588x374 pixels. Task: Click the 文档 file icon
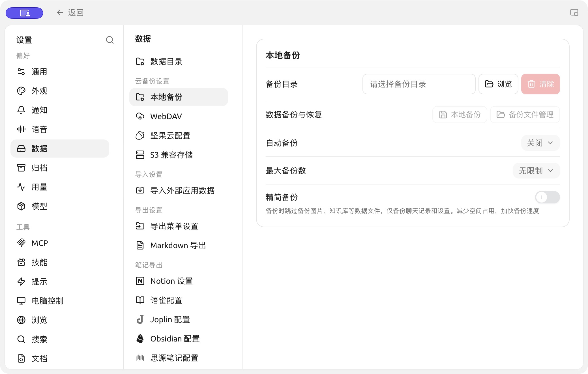21,358
